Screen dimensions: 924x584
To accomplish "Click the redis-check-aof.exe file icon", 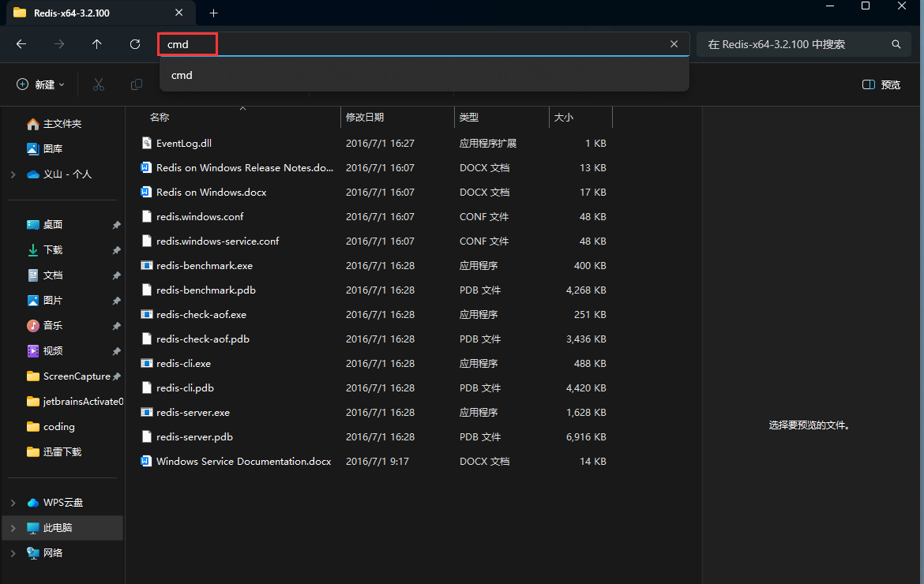I will tap(147, 314).
